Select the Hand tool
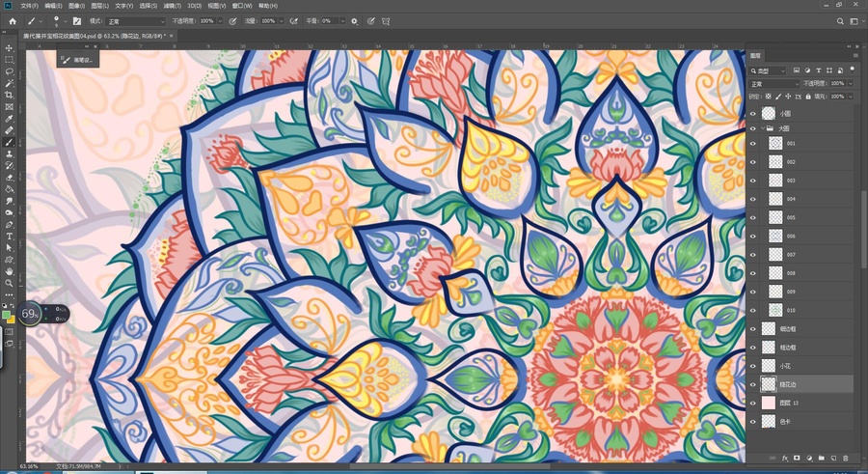 tap(9, 271)
